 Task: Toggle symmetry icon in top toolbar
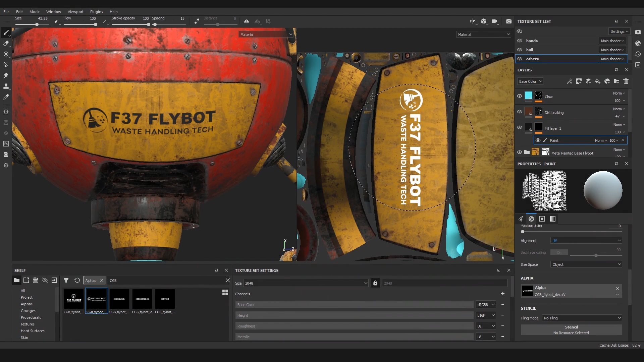point(247,21)
